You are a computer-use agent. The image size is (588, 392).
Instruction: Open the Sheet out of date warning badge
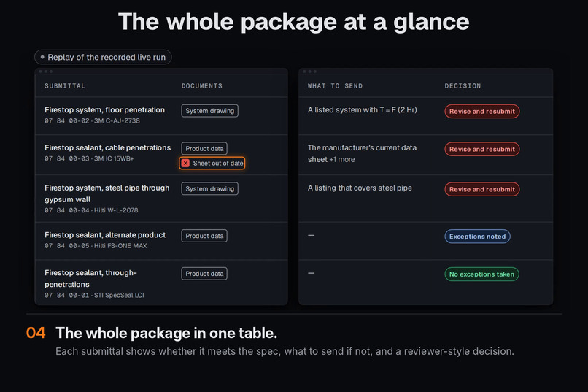pyautogui.click(x=212, y=164)
